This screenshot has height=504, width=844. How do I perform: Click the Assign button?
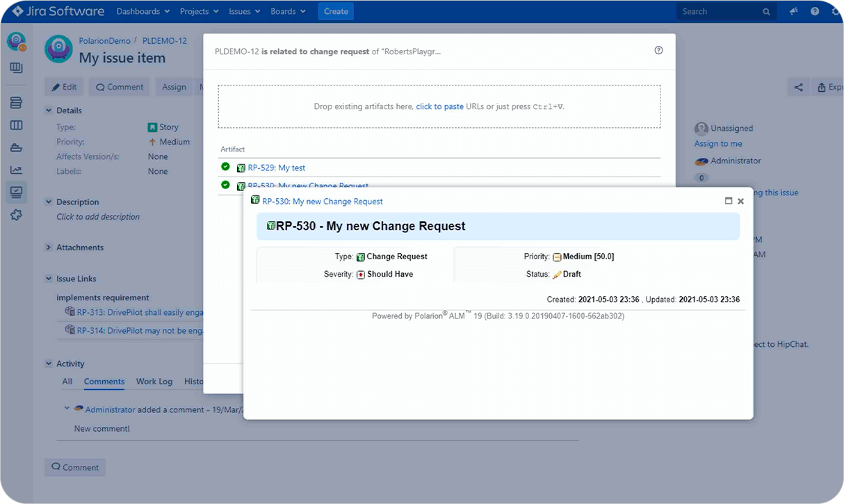[x=174, y=87]
